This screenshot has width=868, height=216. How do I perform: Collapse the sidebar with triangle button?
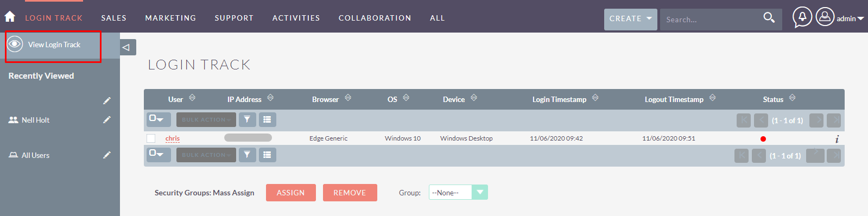[x=128, y=47]
